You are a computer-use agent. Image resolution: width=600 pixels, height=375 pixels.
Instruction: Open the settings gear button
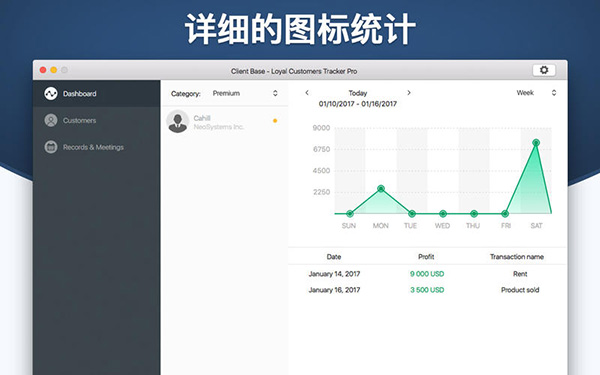544,70
